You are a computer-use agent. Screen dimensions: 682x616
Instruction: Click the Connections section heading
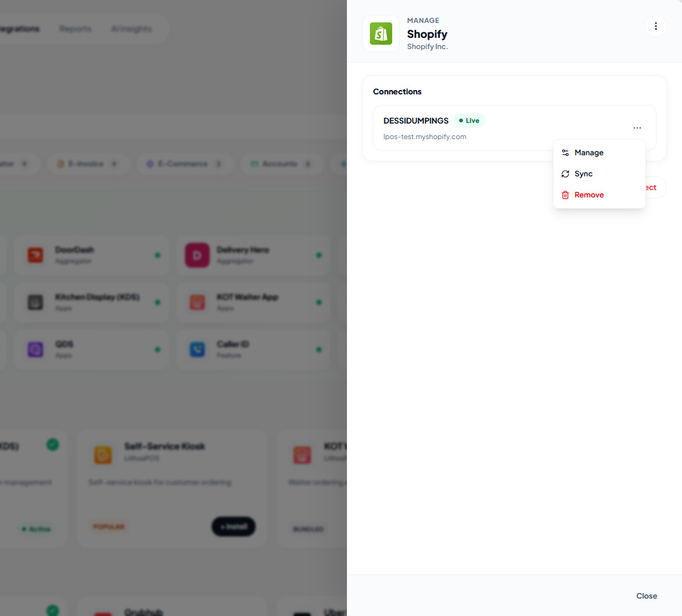[397, 91]
